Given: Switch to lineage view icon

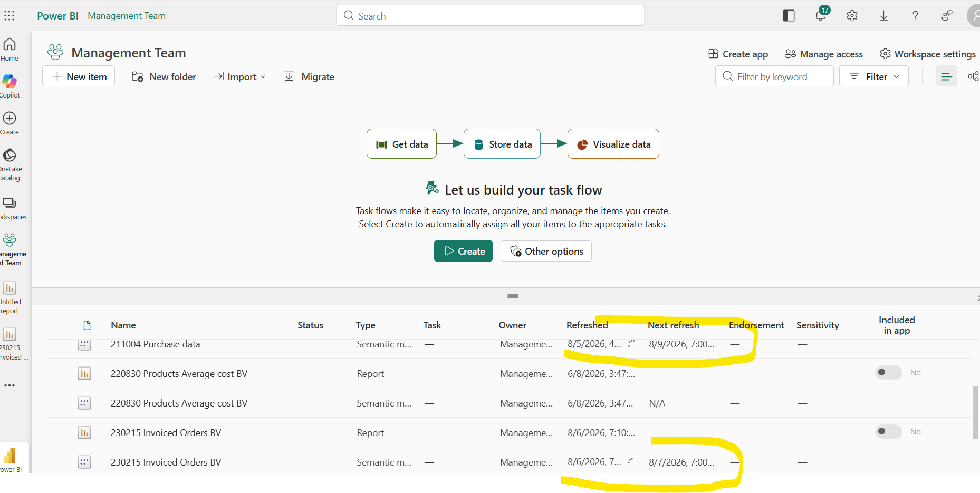Looking at the screenshot, I should (973, 76).
